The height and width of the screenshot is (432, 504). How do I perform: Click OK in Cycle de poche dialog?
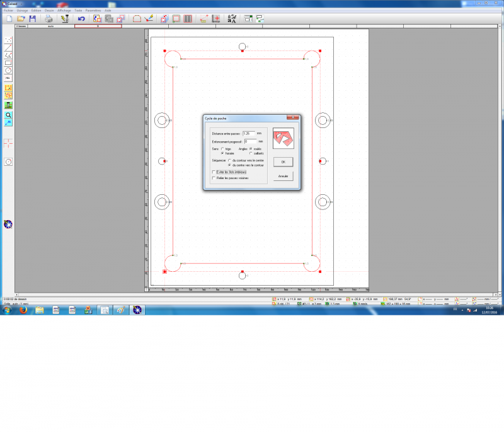point(283,162)
